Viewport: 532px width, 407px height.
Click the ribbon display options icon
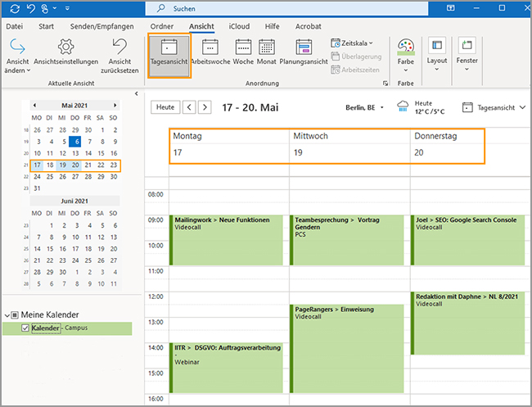451,8
